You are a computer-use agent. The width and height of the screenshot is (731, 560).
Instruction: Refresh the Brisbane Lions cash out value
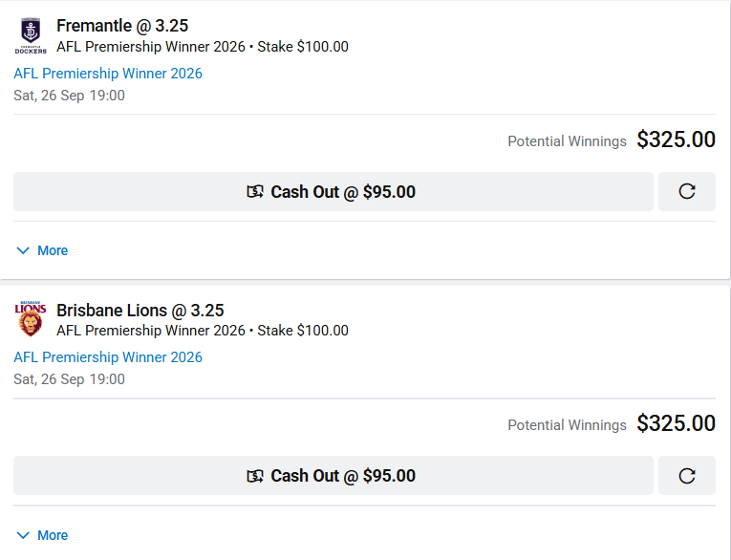tap(687, 476)
